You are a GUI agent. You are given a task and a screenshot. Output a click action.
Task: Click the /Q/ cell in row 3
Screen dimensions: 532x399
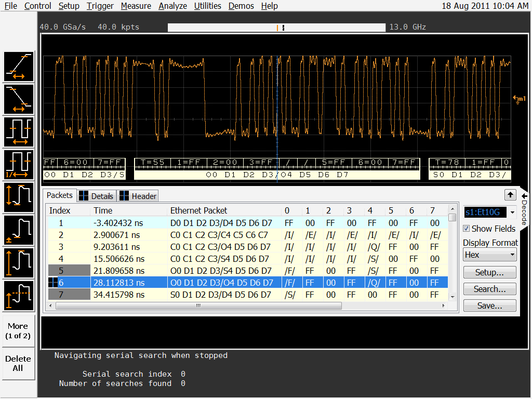[x=374, y=247]
